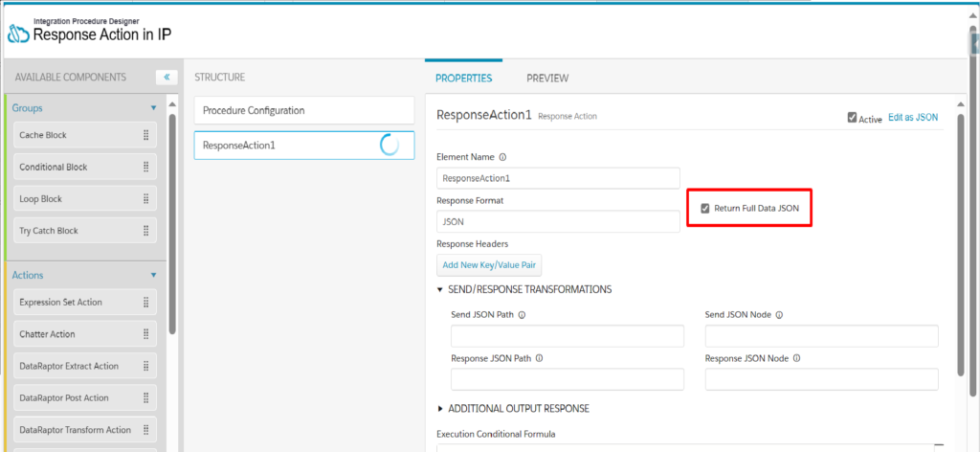Image resolution: width=980 pixels, height=452 pixels.
Task: Click the Send JSON Node info icon
Action: click(779, 315)
